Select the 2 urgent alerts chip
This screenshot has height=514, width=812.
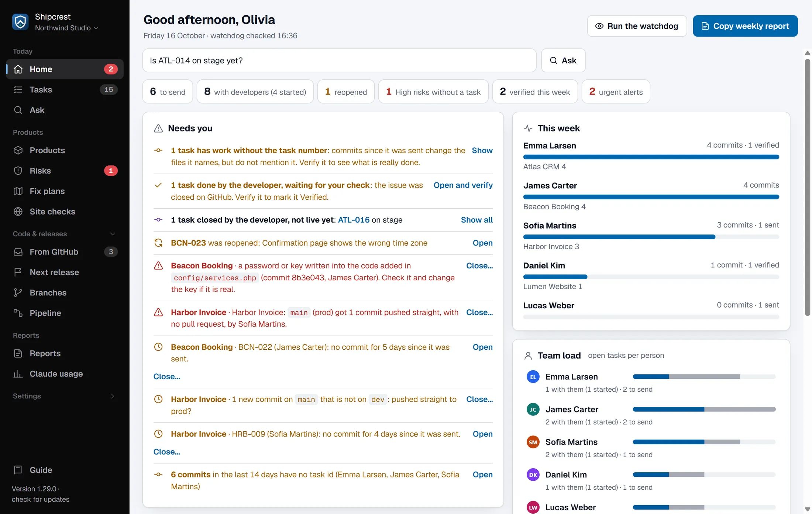tap(616, 92)
